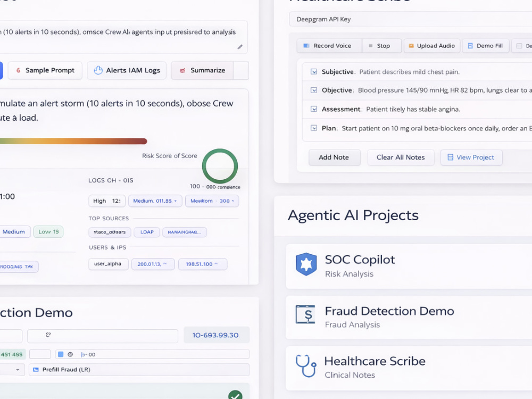Open the 198.51.100 IP dropdown
532x399 pixels.
[x=202, y=264]
